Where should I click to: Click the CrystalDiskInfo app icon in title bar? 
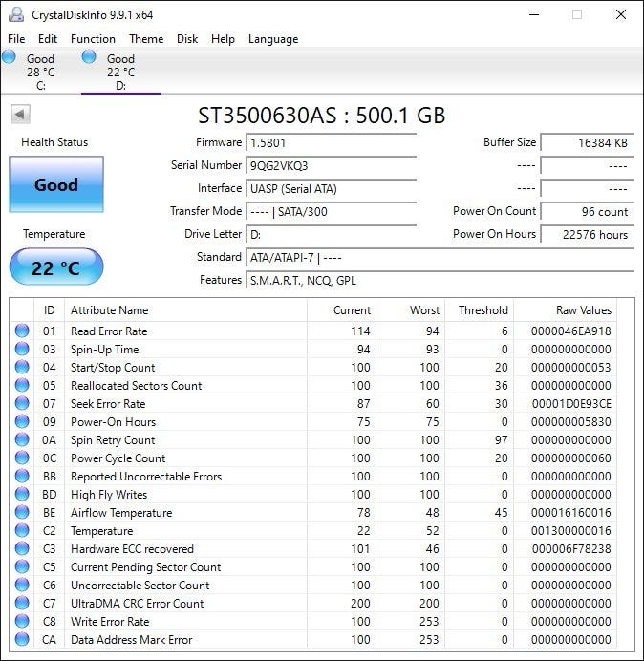tap(16, 14)
